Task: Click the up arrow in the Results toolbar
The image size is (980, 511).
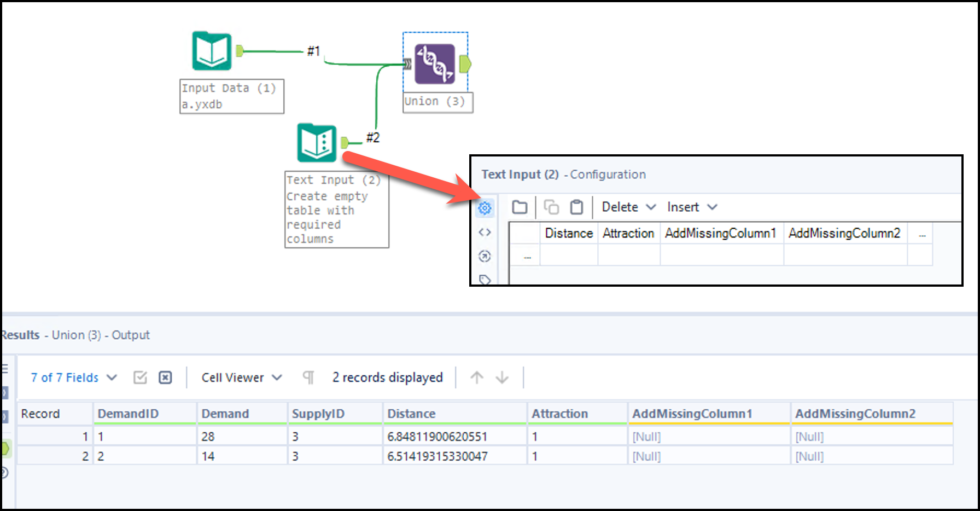Action: tap(477, 377)
